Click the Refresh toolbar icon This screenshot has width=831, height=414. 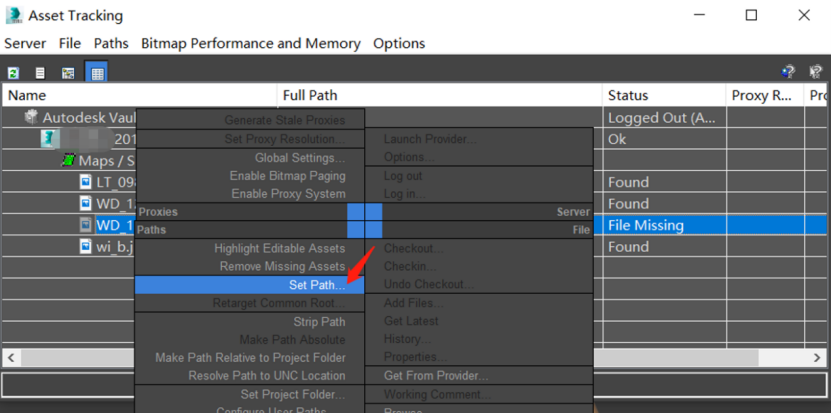[13, 73]
